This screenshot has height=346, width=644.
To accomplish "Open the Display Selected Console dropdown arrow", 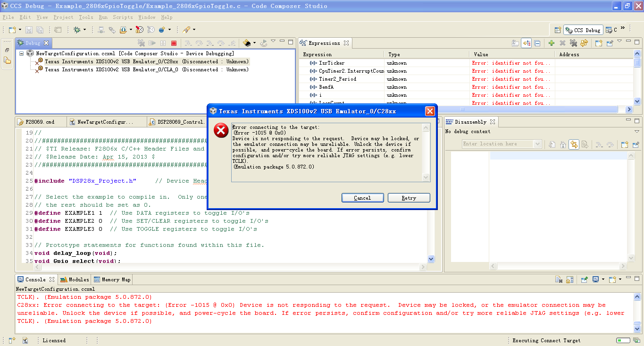I will click(603, 279).
